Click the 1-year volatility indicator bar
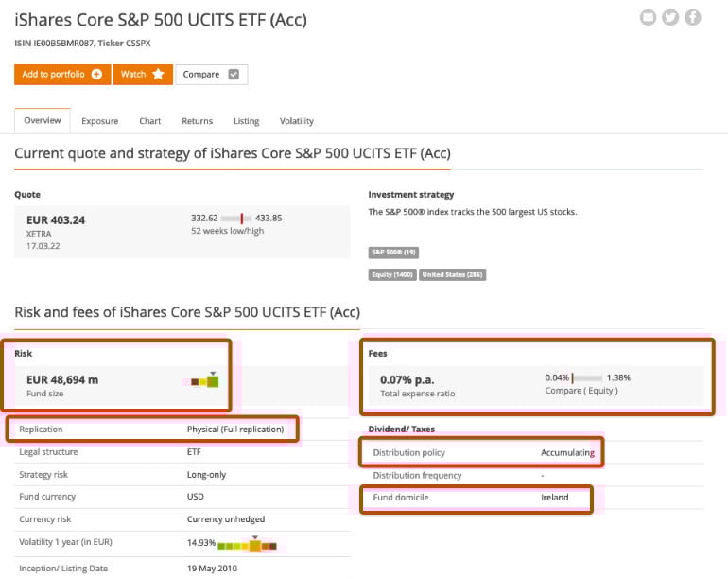The image size is (728, 579). coord(247,545)
